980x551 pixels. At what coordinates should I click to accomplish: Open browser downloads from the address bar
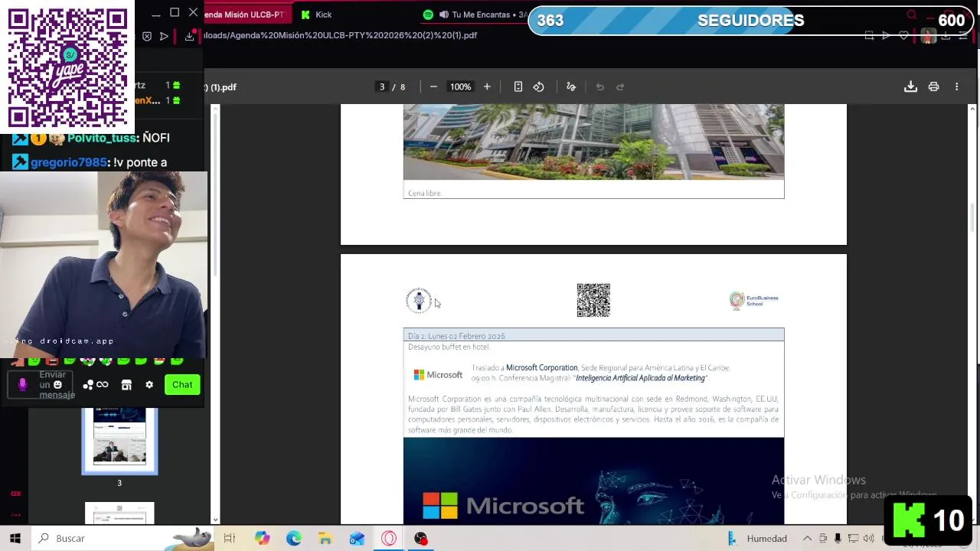tap(189, 35)
